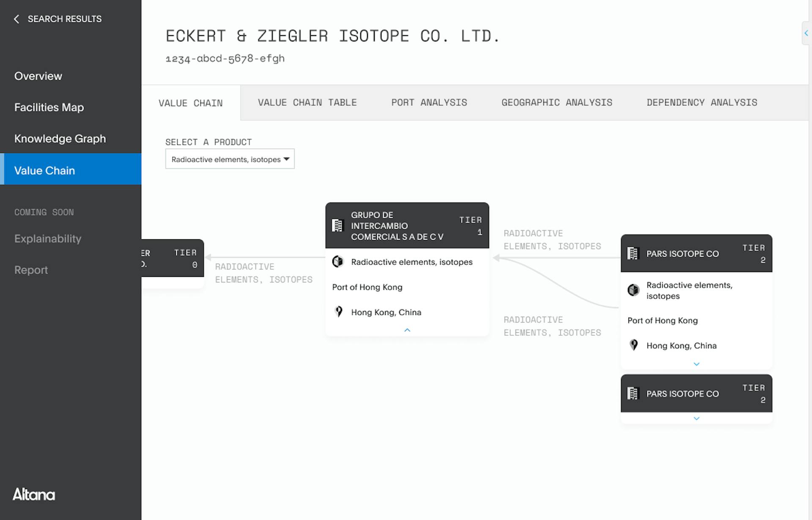This screenshot has width=812, height=520.
Task: Click the Altana logo
Action: pyautogui.click(x=34, y=494)
